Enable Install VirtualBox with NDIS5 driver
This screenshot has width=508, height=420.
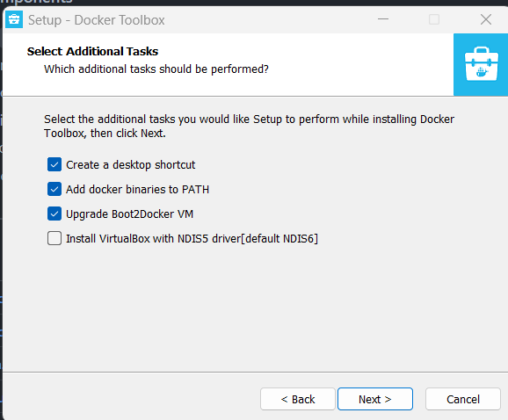click(54, 238)
